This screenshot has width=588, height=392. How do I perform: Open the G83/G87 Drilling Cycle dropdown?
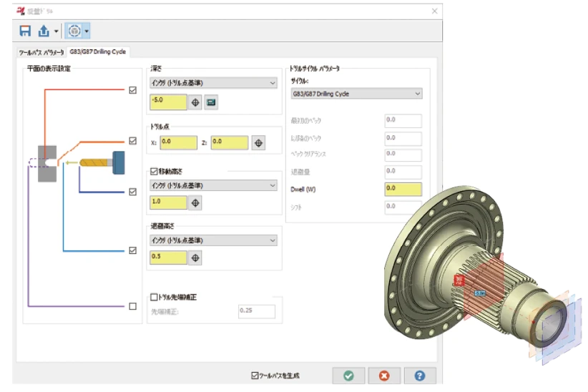tap(356, 94)
